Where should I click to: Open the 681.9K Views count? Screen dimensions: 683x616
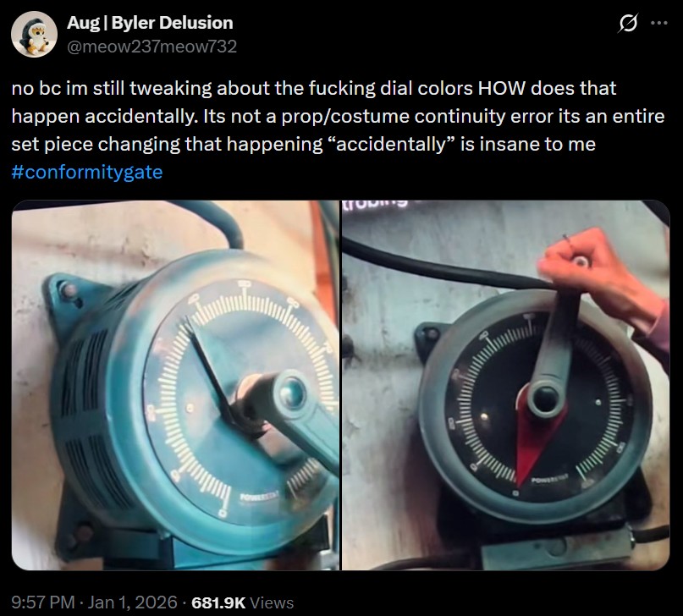coord(243,602)
